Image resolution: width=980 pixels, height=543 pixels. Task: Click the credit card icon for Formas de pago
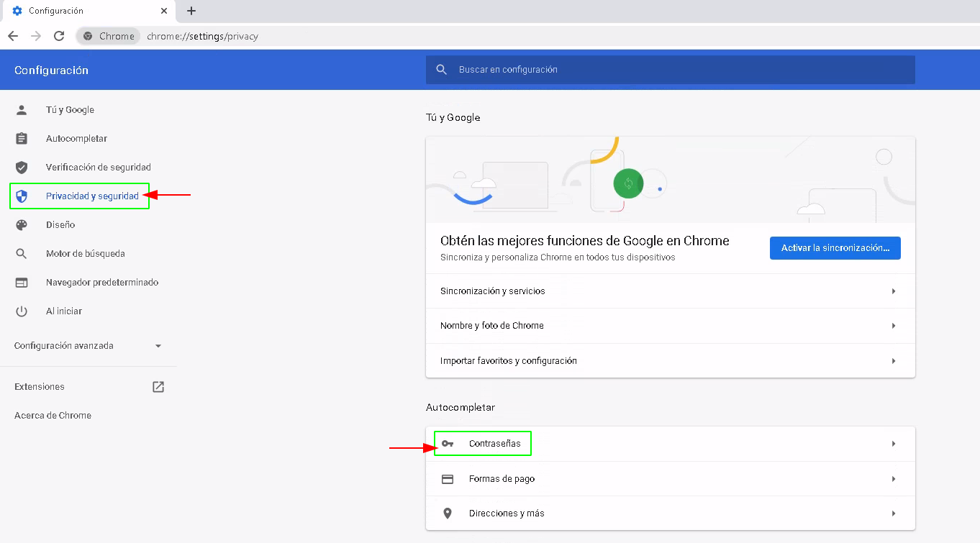[x=448, y=479]
